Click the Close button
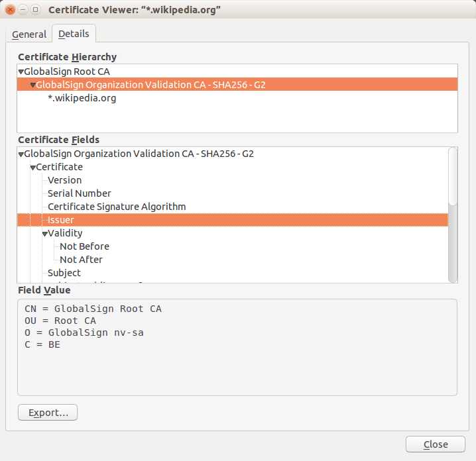 [x=436, y=444]
